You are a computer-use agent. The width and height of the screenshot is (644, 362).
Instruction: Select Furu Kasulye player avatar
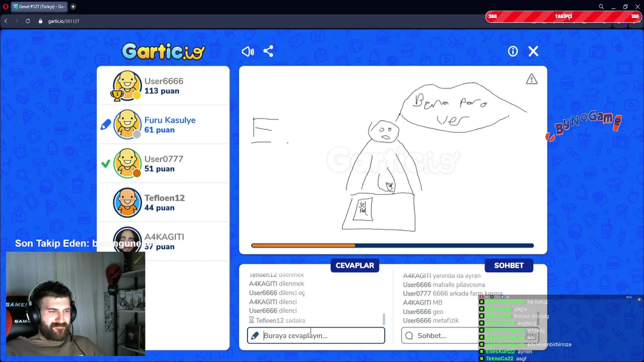127,124
